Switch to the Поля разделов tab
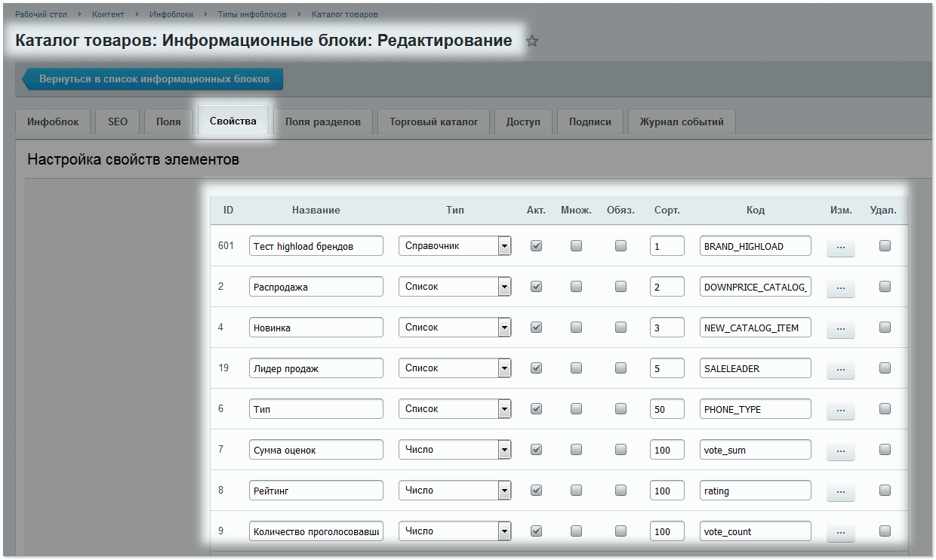The image size is (936, 560). [x=323, y=122]
